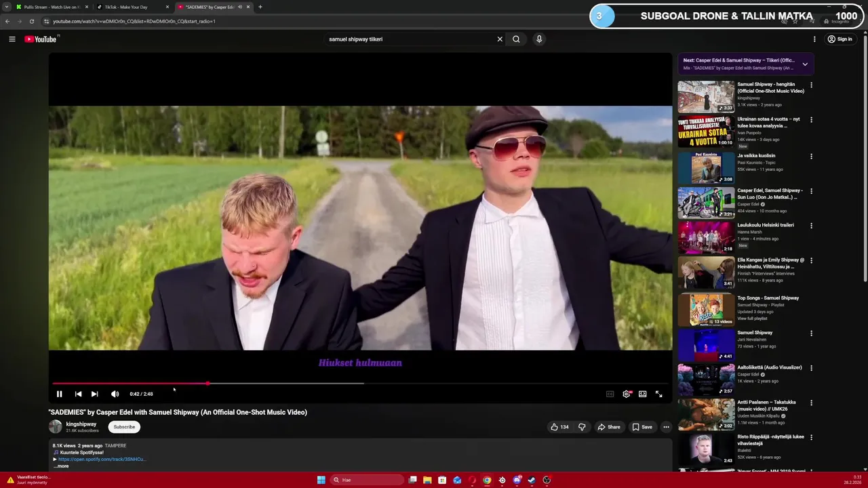Screen dimensions: 868x488
Task: Mute the video volume
Action: [x=115, y=394]
